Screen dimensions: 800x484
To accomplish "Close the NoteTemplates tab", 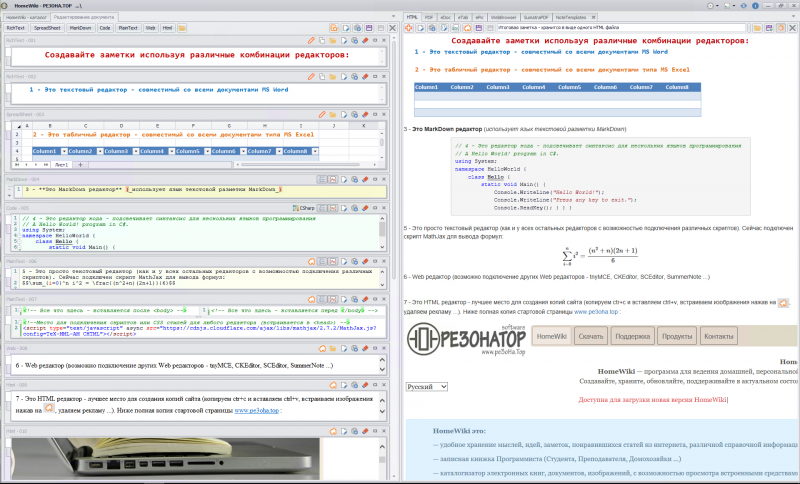I will (x=593, y=17).
